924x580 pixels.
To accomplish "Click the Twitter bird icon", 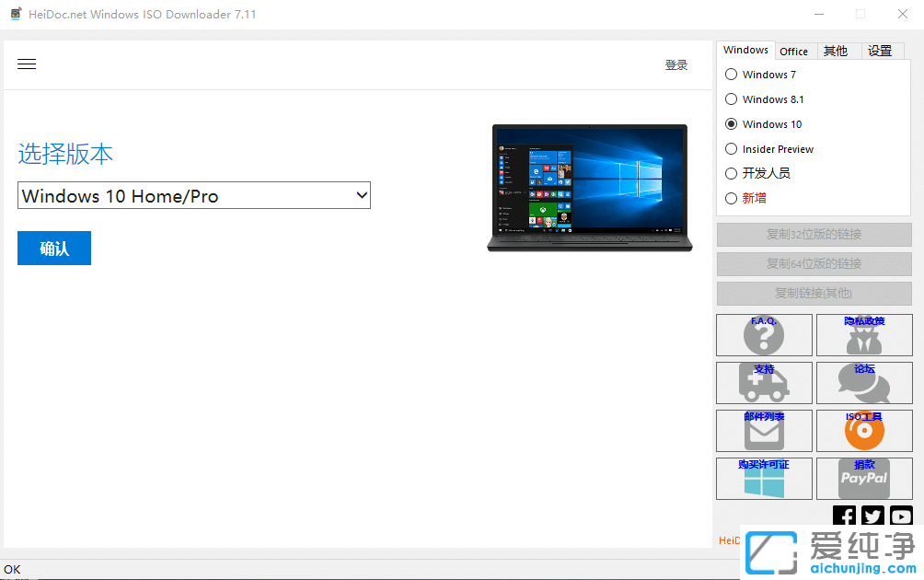I will 872,516.
